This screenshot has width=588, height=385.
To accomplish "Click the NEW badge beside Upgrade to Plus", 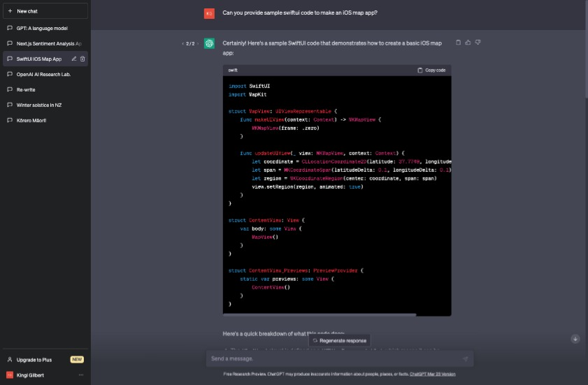I will click(77, 360).
